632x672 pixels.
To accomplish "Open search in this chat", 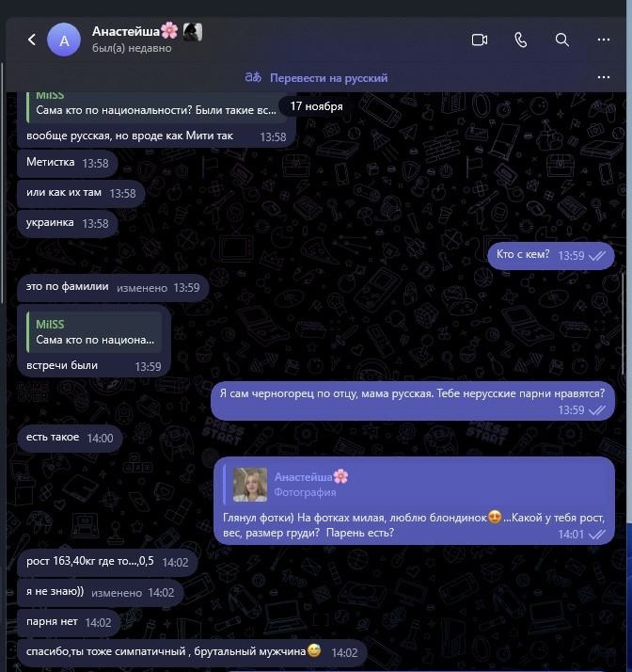I will (561, 40).
